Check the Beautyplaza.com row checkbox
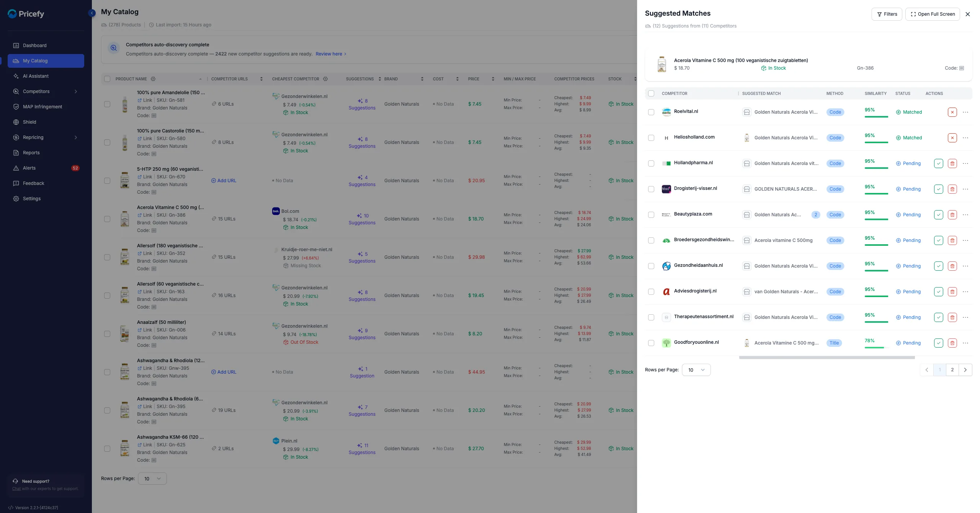This screenshot has height=513, width=980. pos(651,215)
